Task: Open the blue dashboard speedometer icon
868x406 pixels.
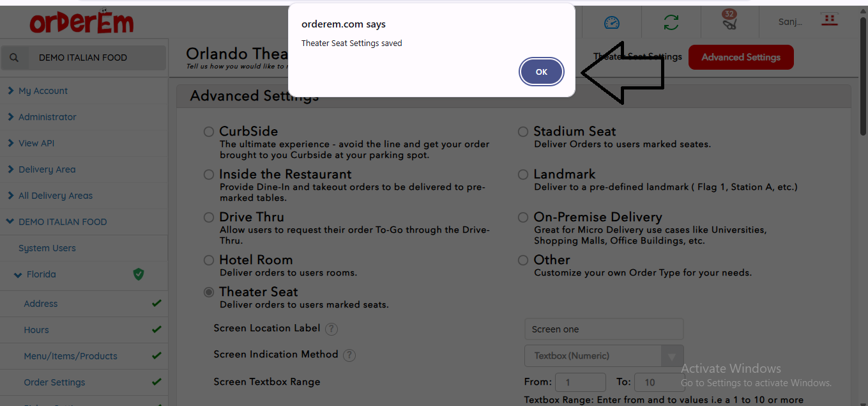Action: coord(611,22)
